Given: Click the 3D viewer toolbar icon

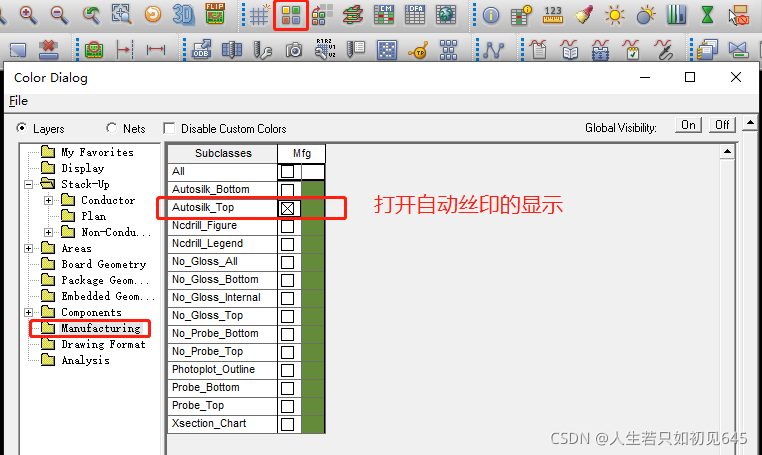Looking at the screenshot, I should 183,15.
